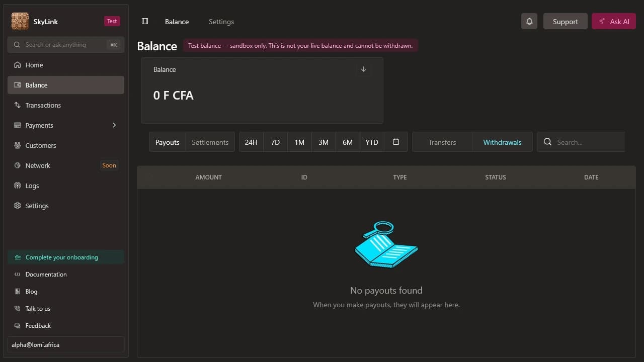The image size is (644, 362).
Task: Switch to the Settings tab at the top
Action: point(221,22)
